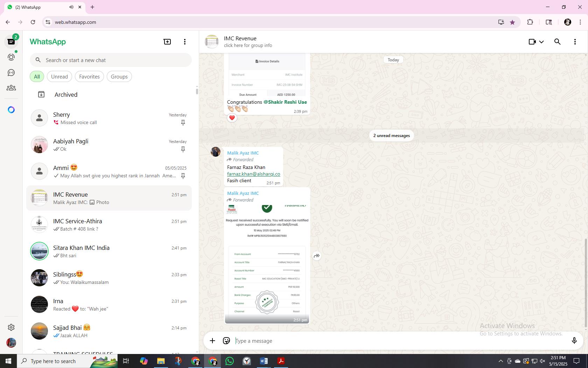The image size is (588, 368).
Task: Open the forwarded payment receipt image
Action: 267,264
